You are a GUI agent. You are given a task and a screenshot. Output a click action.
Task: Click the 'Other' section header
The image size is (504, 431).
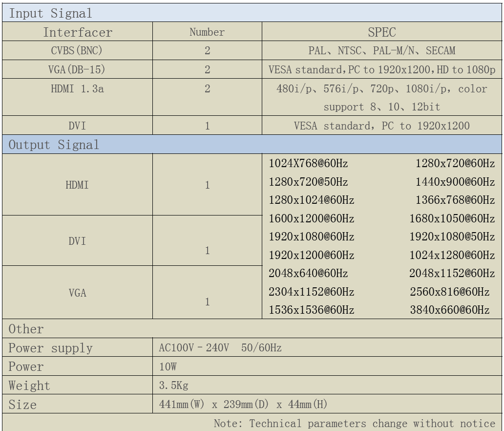pos(252,329)
